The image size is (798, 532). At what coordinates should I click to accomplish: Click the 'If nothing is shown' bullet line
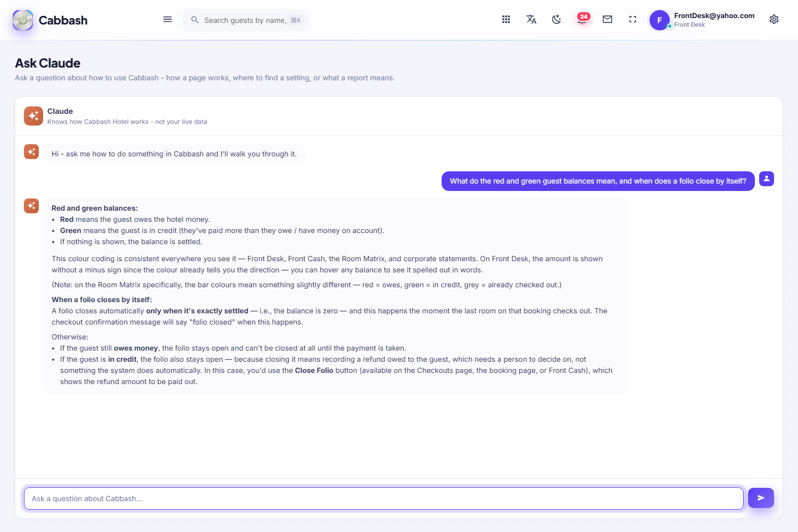131,242
